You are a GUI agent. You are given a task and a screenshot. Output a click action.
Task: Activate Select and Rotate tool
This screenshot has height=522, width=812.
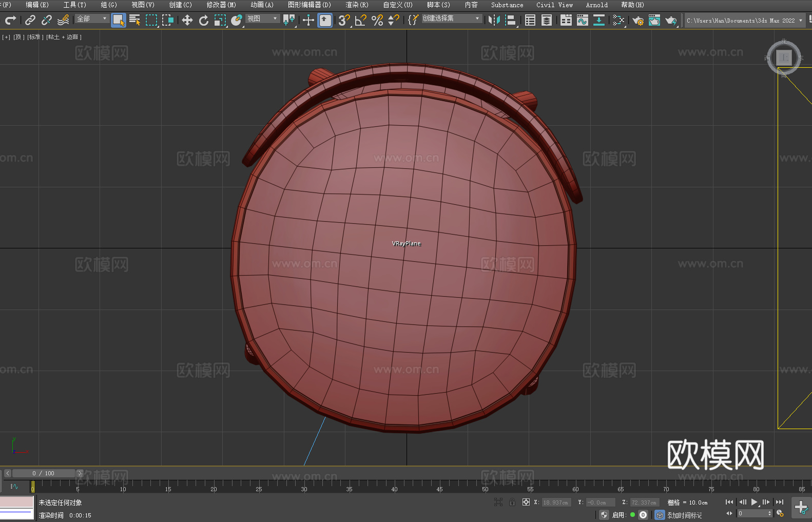click(204, 20)
